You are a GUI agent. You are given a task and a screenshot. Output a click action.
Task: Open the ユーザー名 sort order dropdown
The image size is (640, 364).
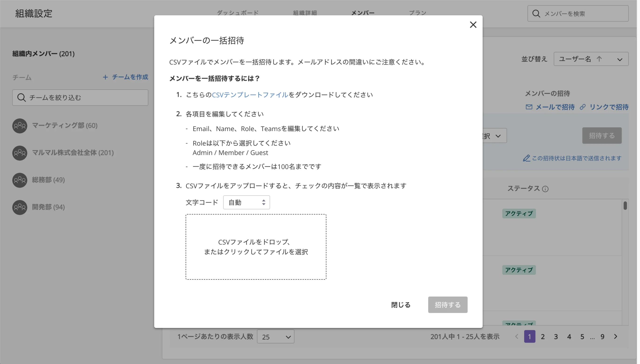591,59
